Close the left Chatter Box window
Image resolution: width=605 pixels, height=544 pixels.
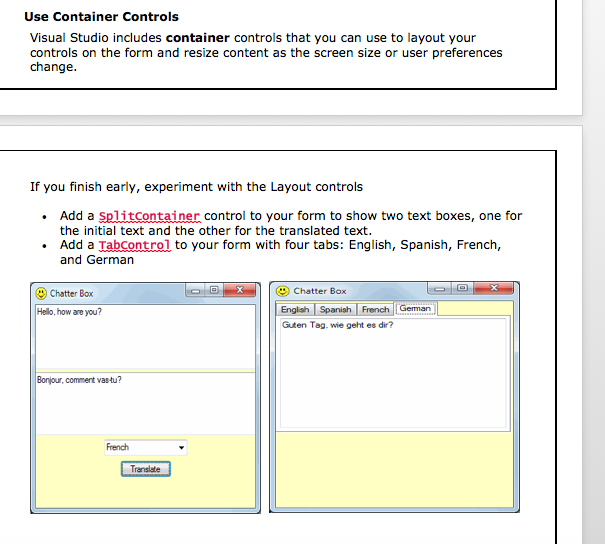coord(240,290)
